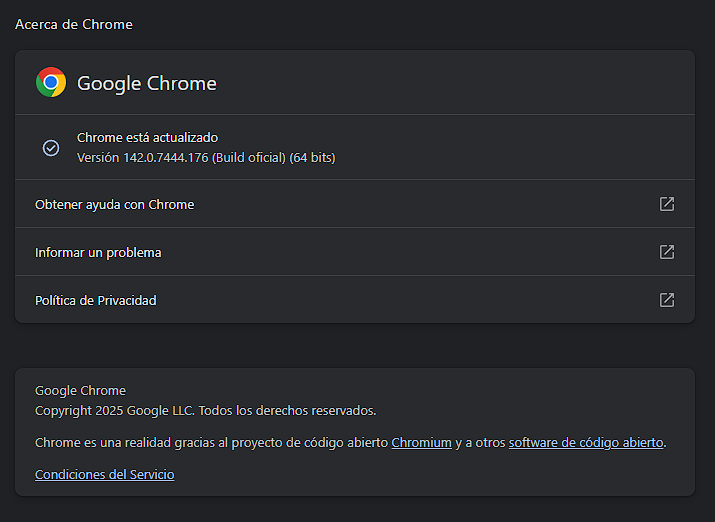Open the 'software de código abierto' link
This screenshot has width=715, height=522.
pos(586,442)
